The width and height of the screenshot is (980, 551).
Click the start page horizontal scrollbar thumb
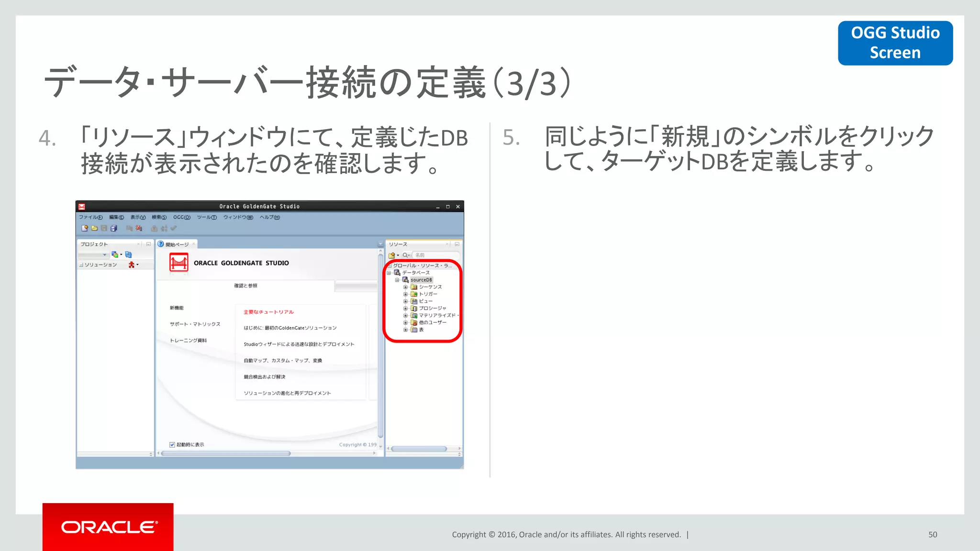(x=226, y=453)
